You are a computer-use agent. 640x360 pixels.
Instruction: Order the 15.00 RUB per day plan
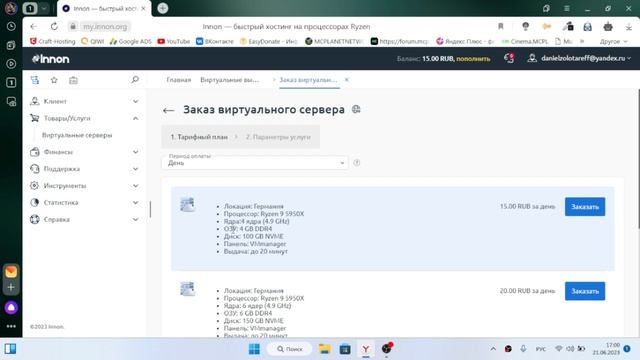[585, 207]
